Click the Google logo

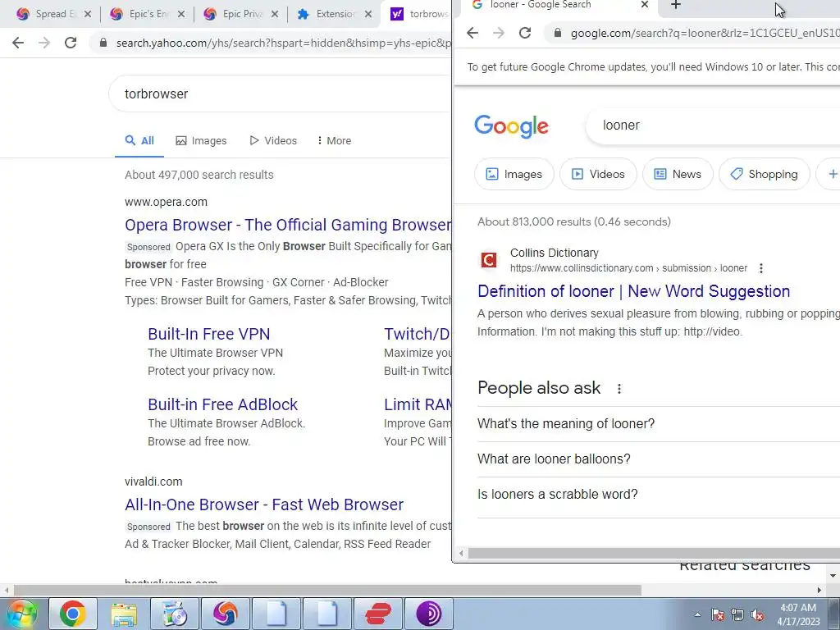point(511,126)
